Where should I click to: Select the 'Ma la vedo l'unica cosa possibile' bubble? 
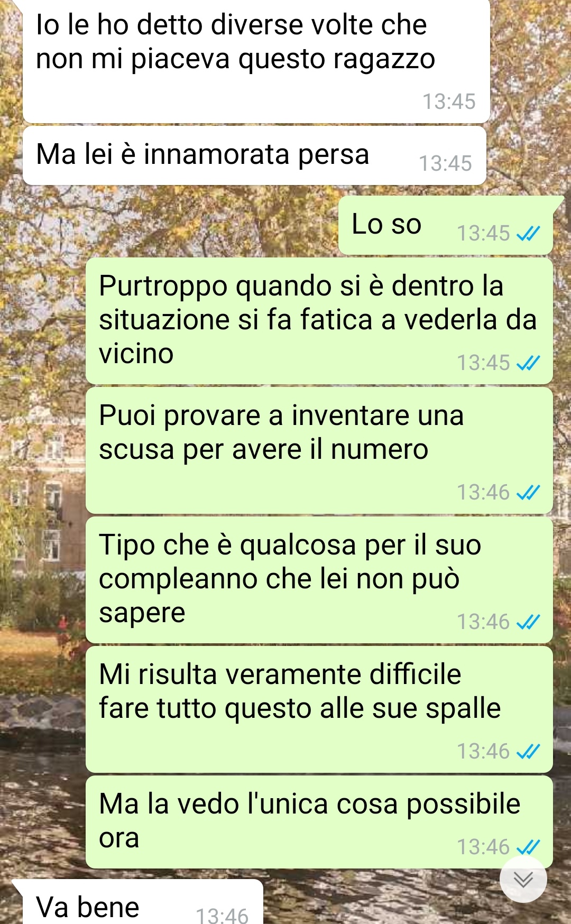click(319, 822)
